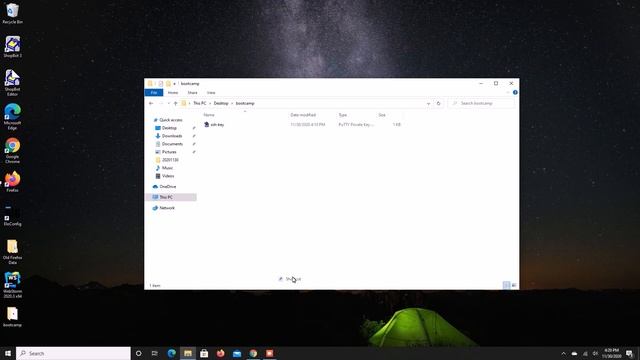Open the Recycle Bin desktop icon
Image resolution: width=640 pixels, height=360 pixels.
coord(12,13)
